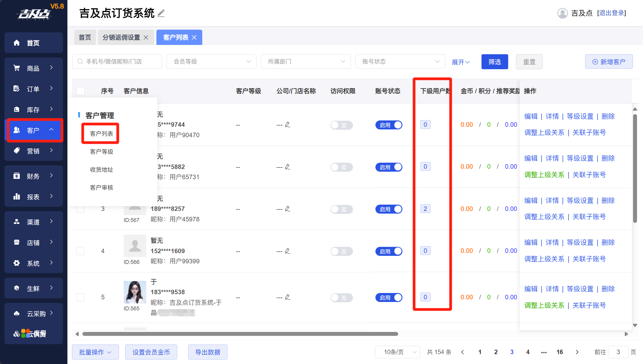Switch to the 首页 tab
This screenshot has width=643, height=364.
[x=85, y=37]
